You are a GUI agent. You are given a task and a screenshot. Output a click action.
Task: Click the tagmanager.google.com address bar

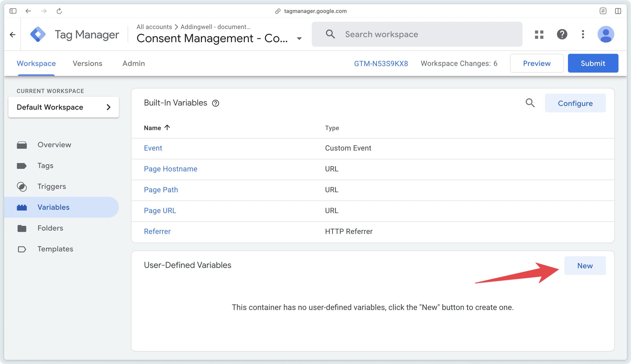tap(315, 11)
